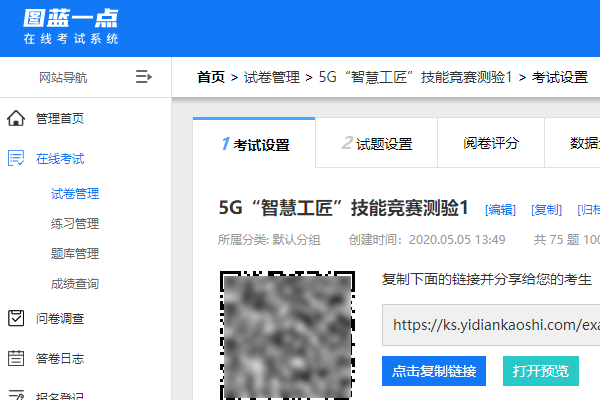Open 成绩查询 submenu item
The width and height of the screenshot is (600, 400).
[x=75, y=284]
